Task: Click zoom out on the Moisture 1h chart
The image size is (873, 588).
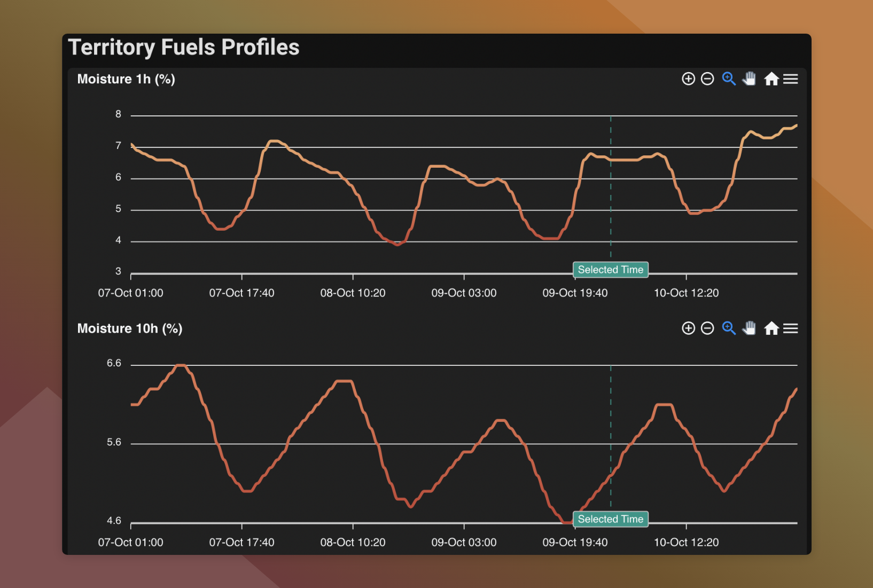Action: [707, 79]
